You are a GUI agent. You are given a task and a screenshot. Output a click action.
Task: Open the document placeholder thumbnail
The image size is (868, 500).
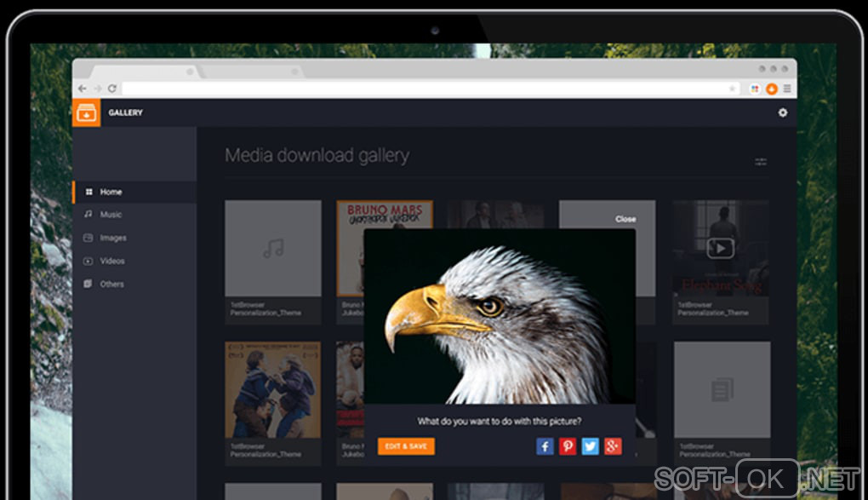tap(722, 389)
